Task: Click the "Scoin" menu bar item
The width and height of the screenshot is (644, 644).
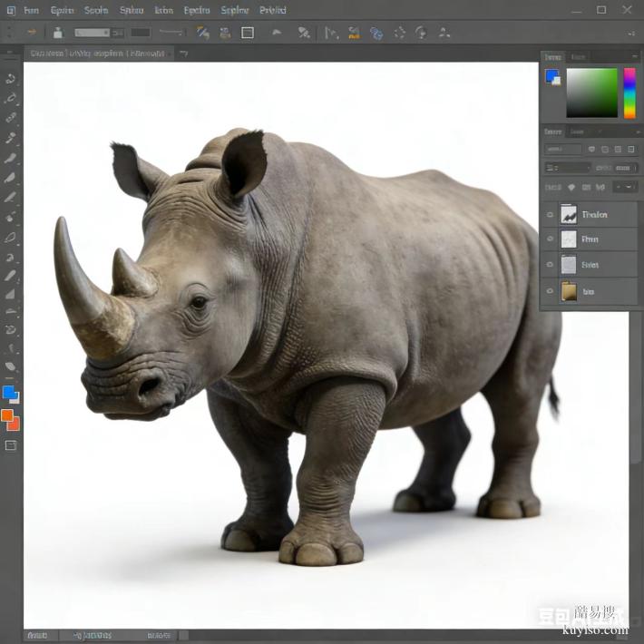Action: [96, 10]
